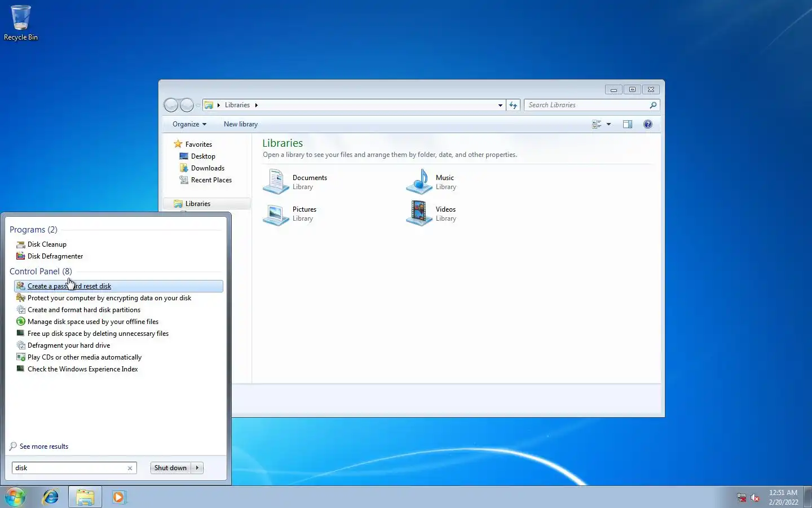Image resolution: width=812 pixels, height=508 pixels.
Task: Open the Recycle Bin desktop icon
Action: (x=21, y=23)
